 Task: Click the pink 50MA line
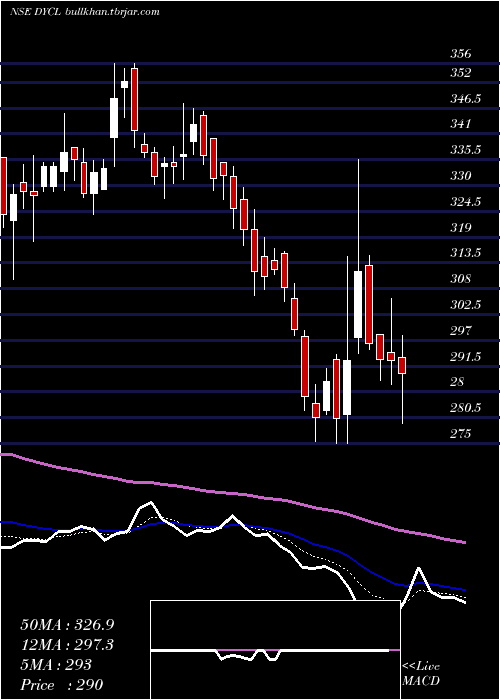point(232,493)
